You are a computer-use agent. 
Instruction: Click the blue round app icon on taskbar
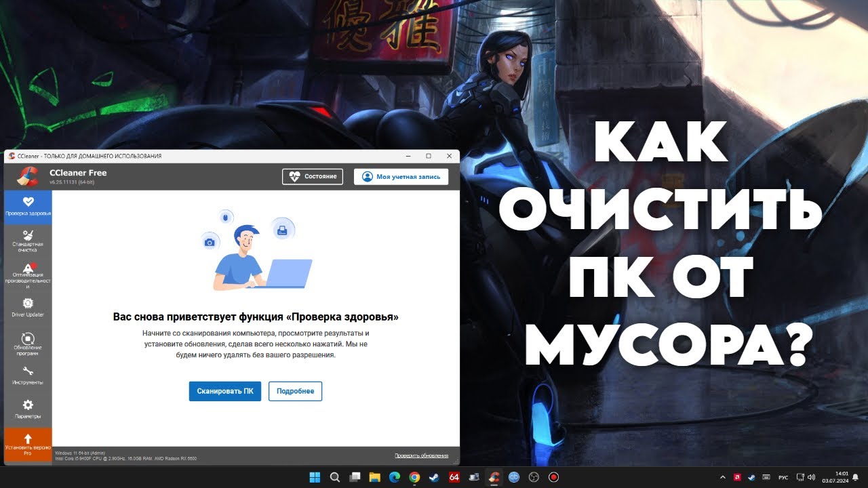click(x=514, y=477)
